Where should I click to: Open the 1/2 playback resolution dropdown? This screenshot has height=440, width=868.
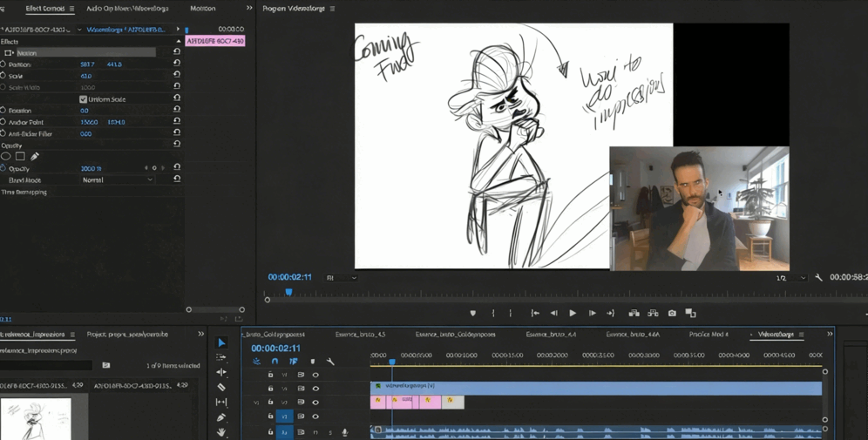(791, 278)
